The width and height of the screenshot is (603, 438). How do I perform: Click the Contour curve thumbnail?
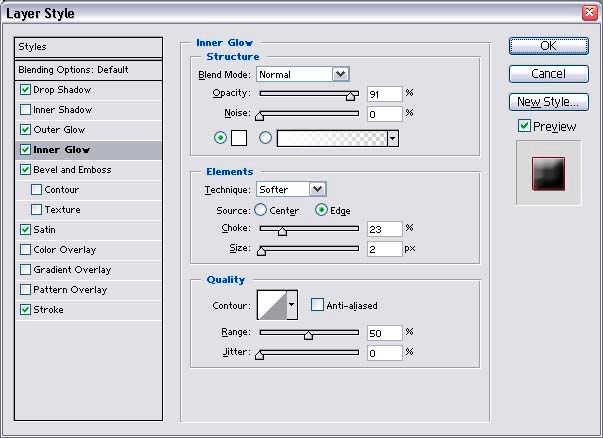point(272,305)
